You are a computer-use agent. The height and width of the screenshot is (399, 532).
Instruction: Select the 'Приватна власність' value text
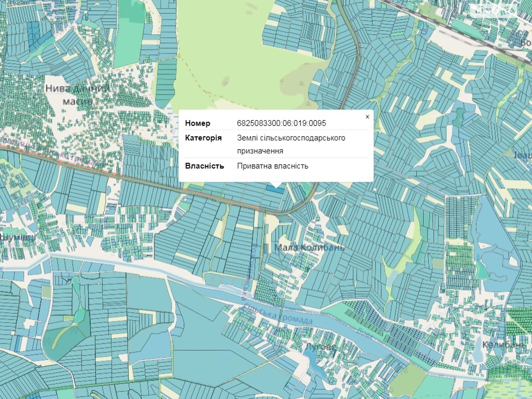coord(272,166)
